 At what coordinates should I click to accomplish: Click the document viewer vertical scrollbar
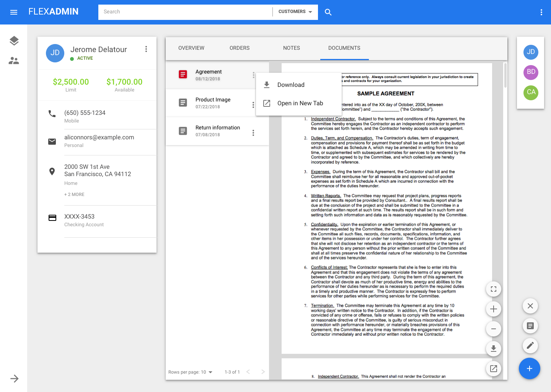(505, 76)
